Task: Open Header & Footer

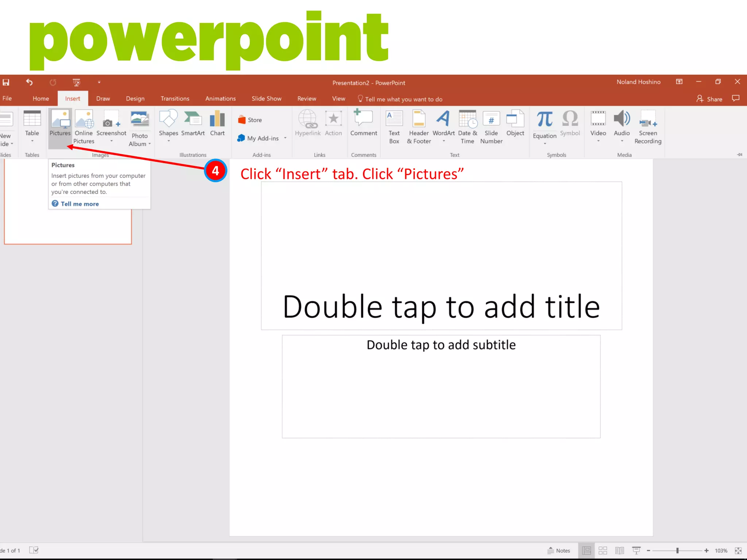Action: pyautogui.click(x=419, y=128)
